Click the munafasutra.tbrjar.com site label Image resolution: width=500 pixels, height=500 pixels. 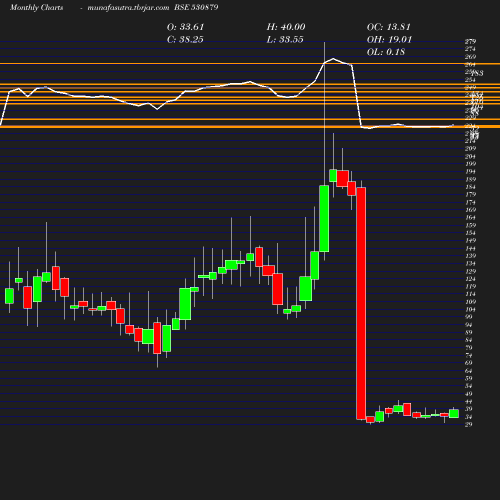[128, 8]
